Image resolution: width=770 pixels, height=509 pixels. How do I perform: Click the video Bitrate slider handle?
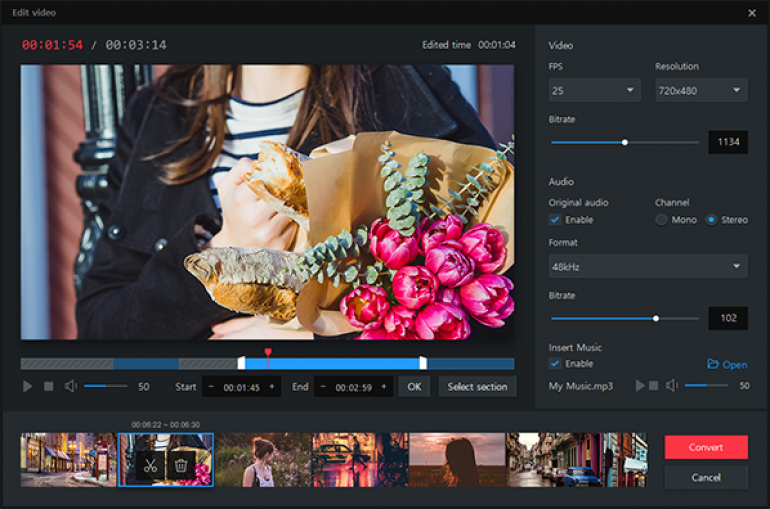[625, 142]
